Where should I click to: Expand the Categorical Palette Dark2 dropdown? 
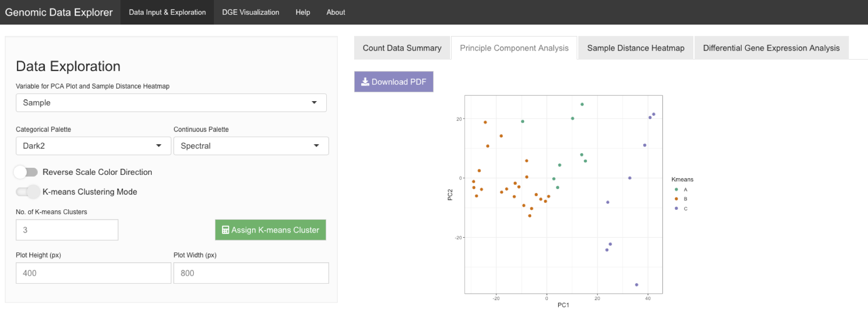pyautogui.click(x=93, y=146)
